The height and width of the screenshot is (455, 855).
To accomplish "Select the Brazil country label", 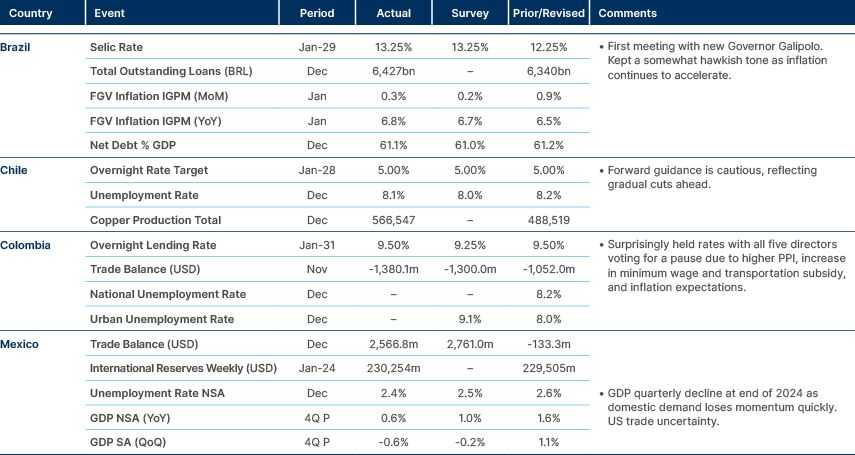I will (15, 47).
